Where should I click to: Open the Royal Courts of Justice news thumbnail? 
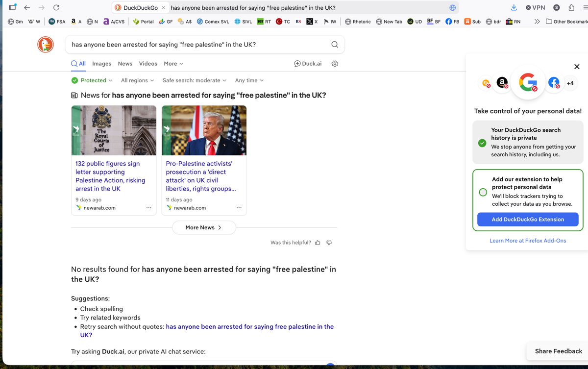point(114,130)
